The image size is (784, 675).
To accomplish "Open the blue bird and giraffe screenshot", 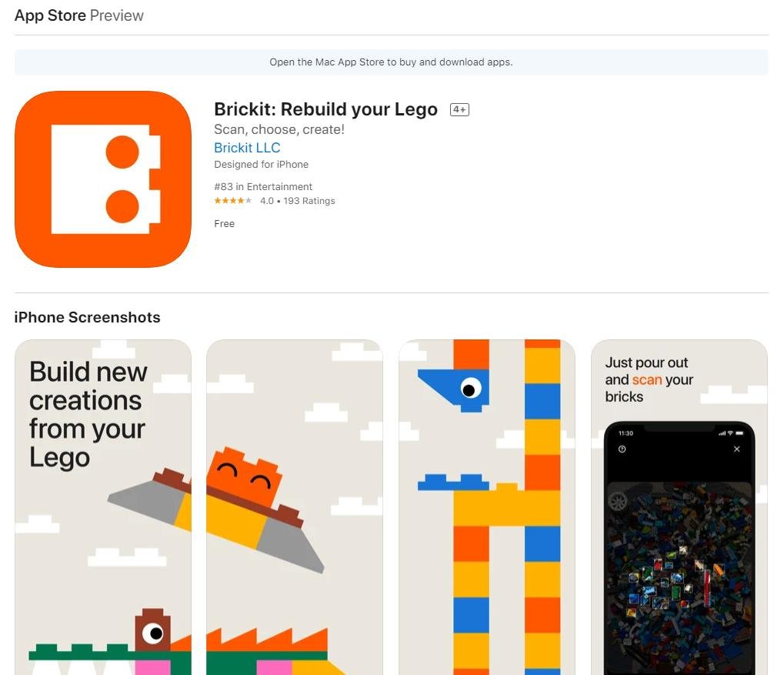I will (x=487, y=507).
